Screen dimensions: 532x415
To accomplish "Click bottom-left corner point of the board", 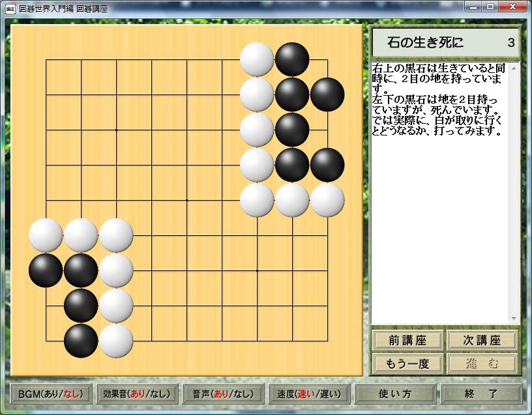I will pyautogui.click(x=46, y=341).
